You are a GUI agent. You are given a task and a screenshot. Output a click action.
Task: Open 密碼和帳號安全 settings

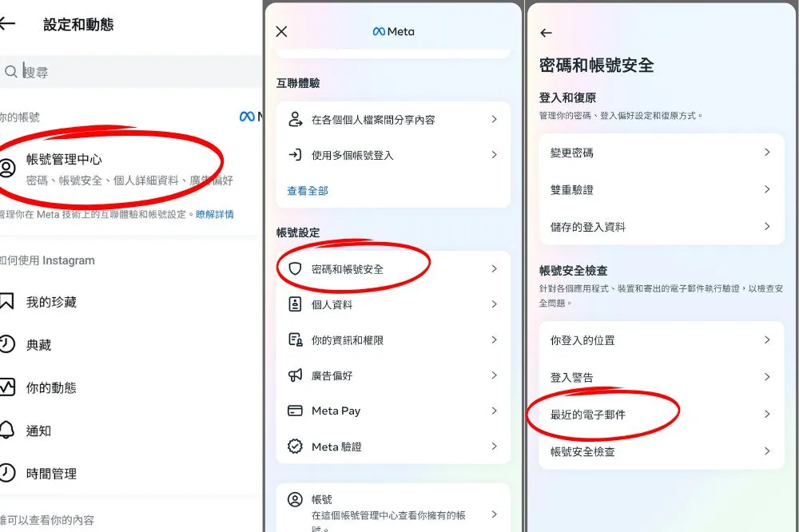pos(393,269)
